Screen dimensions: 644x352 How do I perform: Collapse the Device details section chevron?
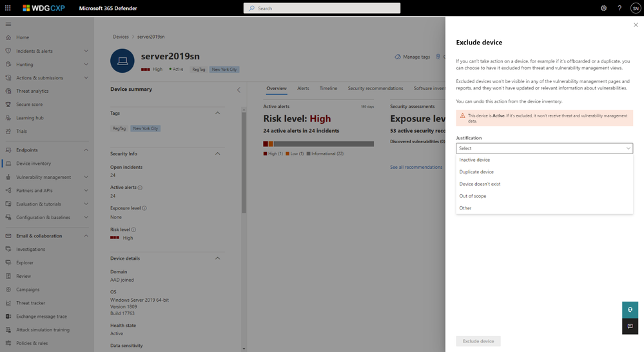click(x=218, y=259)
